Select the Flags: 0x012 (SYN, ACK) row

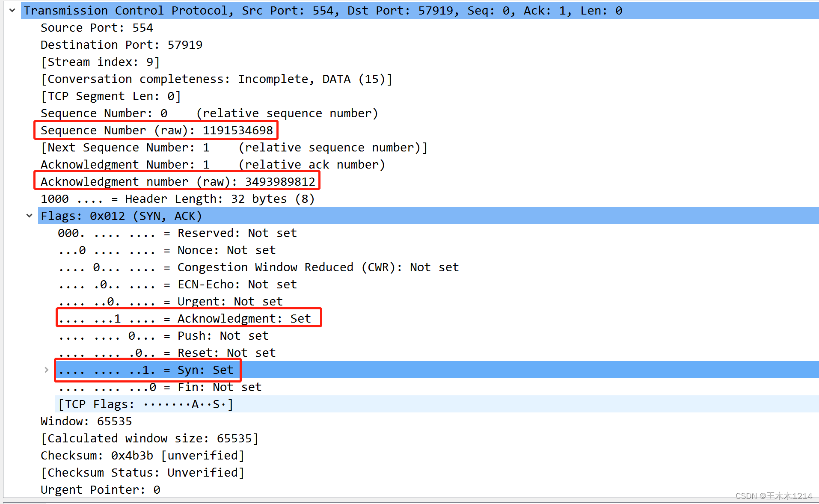[428, 216]
